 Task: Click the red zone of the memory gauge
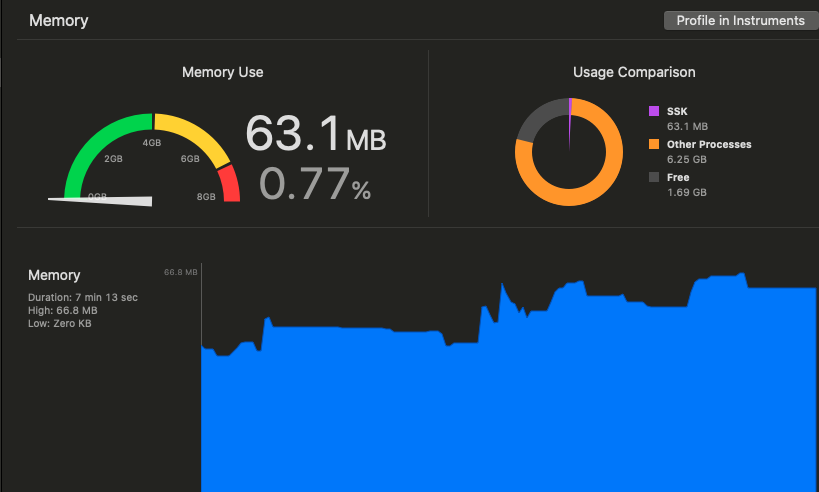pos(230,184)
